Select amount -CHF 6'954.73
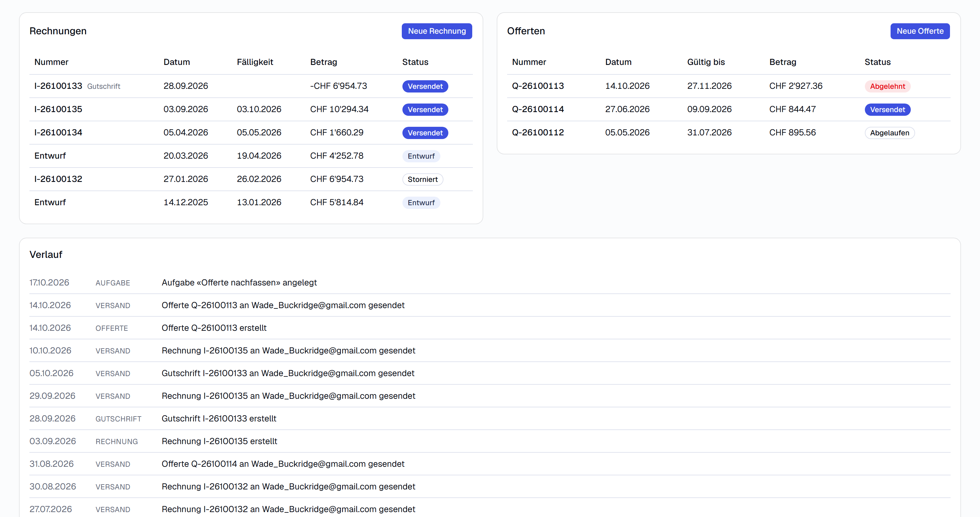 pyautogui.click(x=338, y=86)
